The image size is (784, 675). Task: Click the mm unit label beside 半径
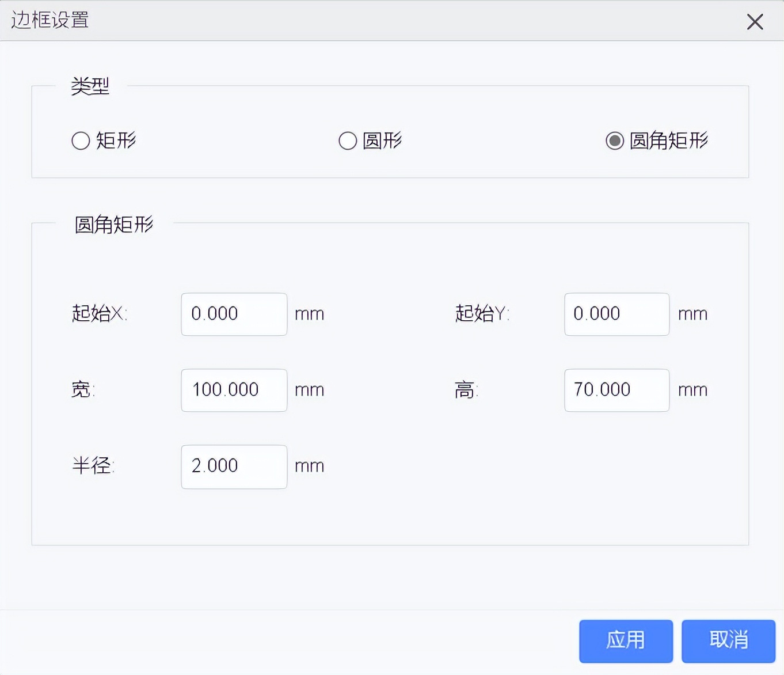(x=309, y=466)
